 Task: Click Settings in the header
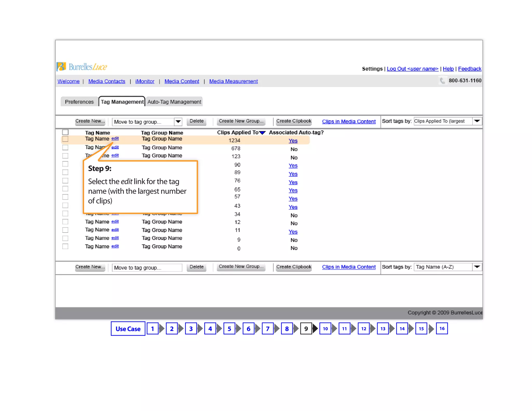[372, 69]
